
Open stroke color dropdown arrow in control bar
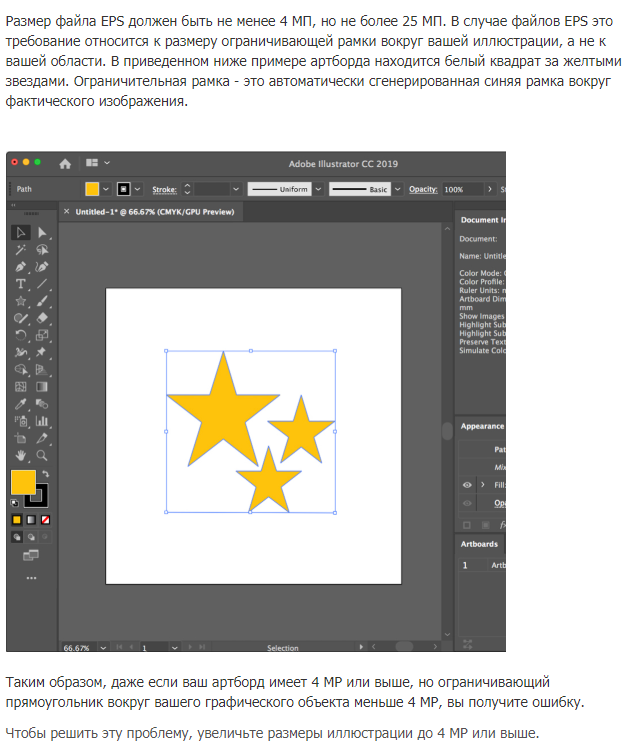(137, 189)
